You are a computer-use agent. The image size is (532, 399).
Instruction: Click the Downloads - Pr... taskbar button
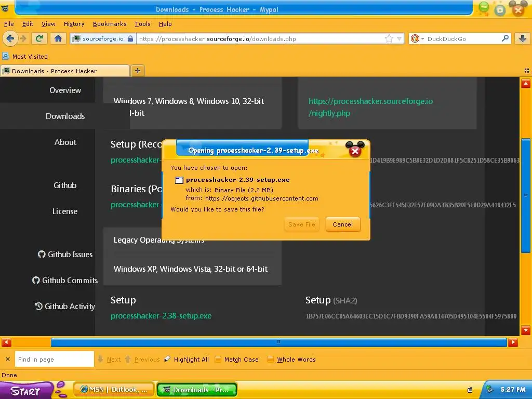point(197,390)
